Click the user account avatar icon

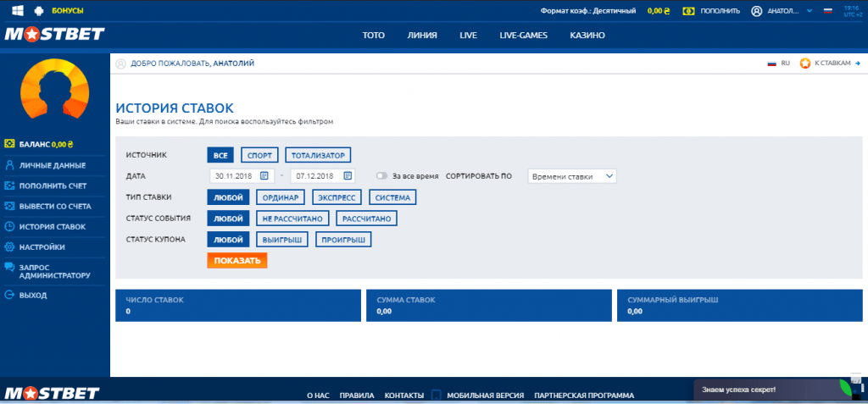756,10
